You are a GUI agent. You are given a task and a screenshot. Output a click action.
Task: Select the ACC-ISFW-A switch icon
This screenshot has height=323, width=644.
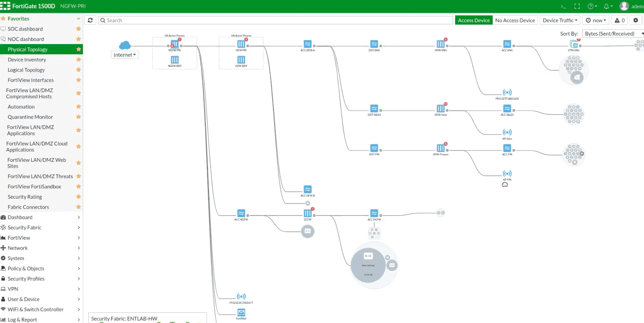point(308,44)
